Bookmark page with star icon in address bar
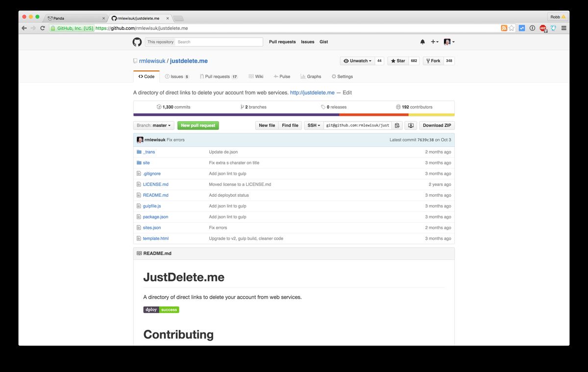Screen dimensions: 588x372 pyautogui.click(x=512, y=28)
